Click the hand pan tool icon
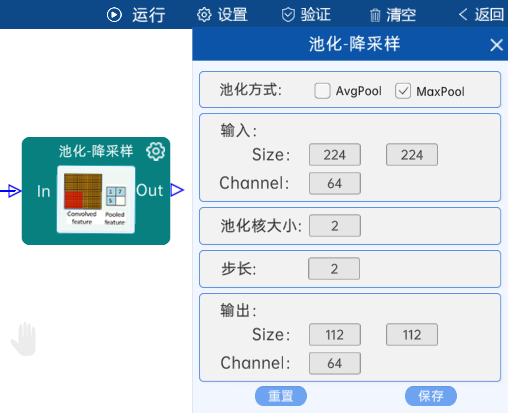The width and height of the screenshot is (508, 413). 23,339
